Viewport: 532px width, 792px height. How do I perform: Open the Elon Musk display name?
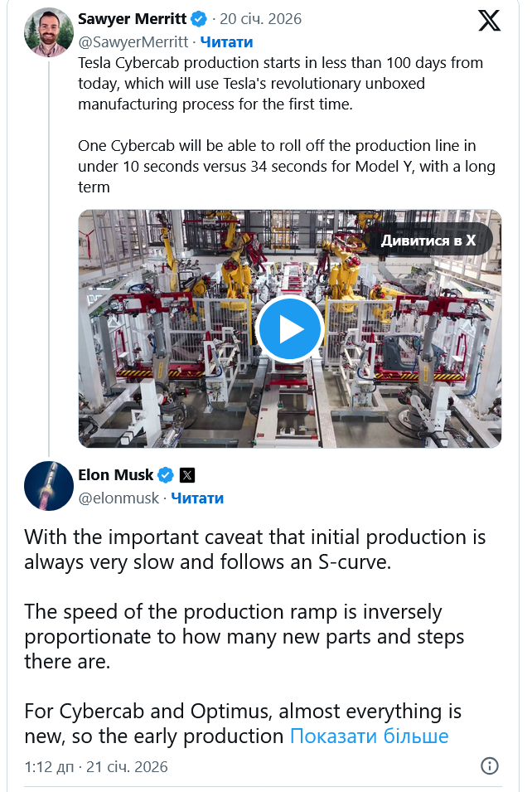pyautogui.click(x=115, y=475)
